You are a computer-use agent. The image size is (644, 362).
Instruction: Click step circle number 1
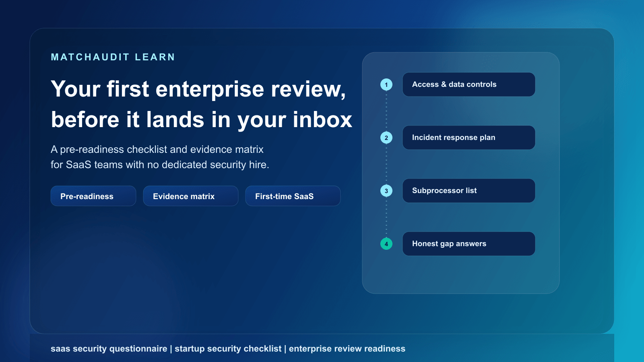(x=386, y=84)
